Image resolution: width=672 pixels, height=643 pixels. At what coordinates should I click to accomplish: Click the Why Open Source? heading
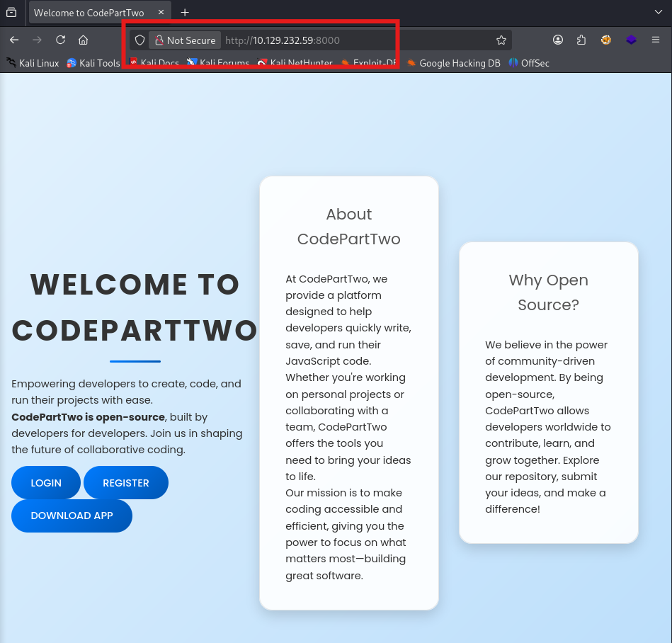[549, 292]
